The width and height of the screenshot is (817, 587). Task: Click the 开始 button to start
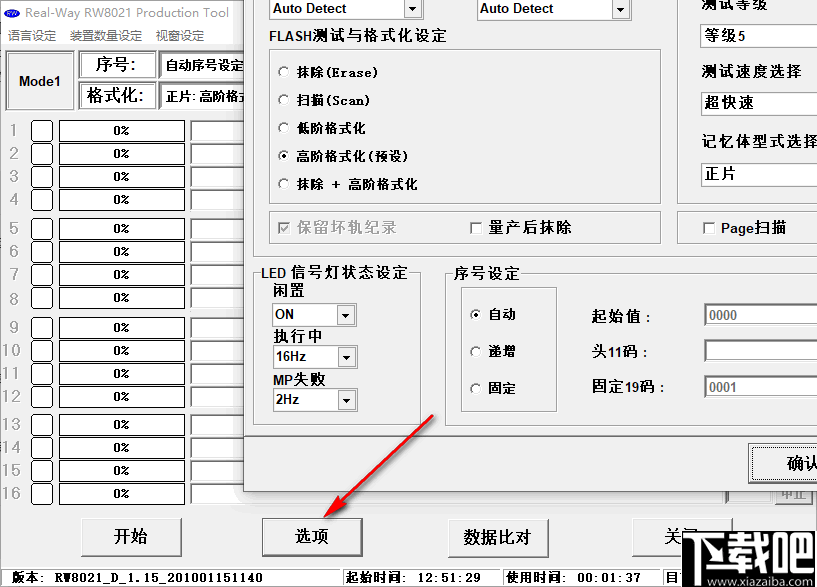(131, 537)
